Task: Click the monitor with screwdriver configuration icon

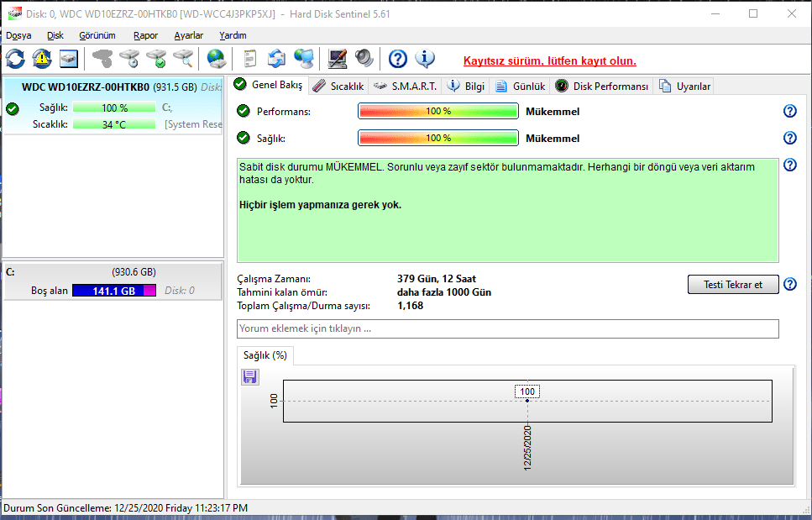Action: 338,59
